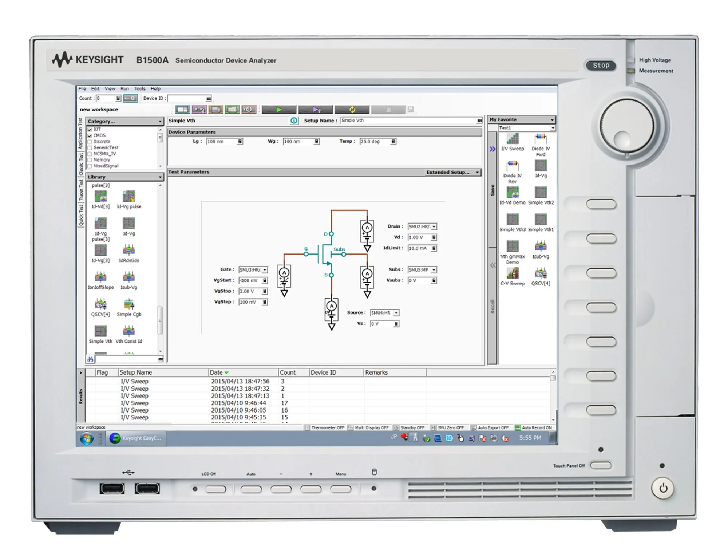Expand the Extended Setup dropdown
This screenshot has height=560, width=728.
(477, 172)
